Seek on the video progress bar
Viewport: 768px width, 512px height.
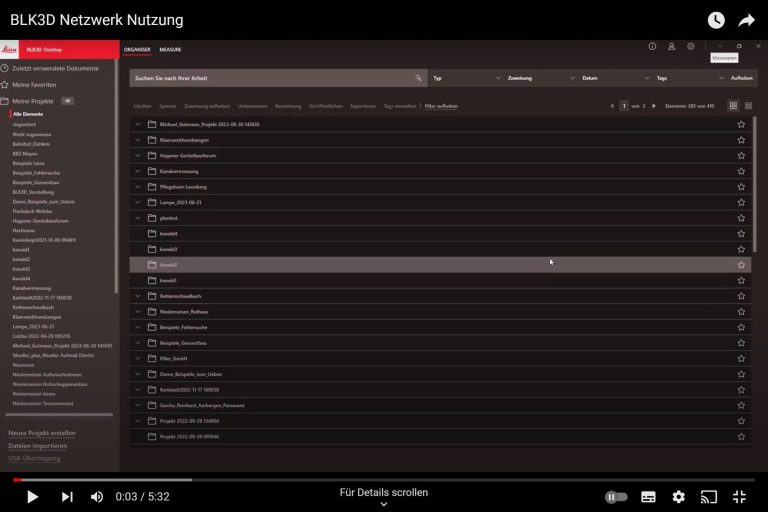(x=384, y=480)
